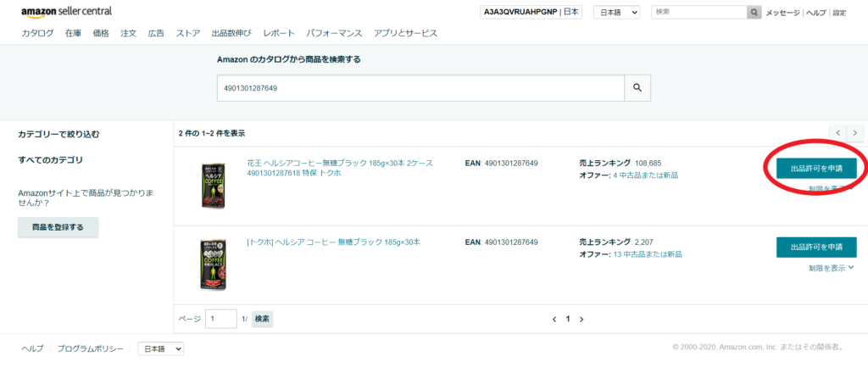Click the top 検索 search field
Image resolution: width=868 pixels, height=378 pixels.
(699, 12)
